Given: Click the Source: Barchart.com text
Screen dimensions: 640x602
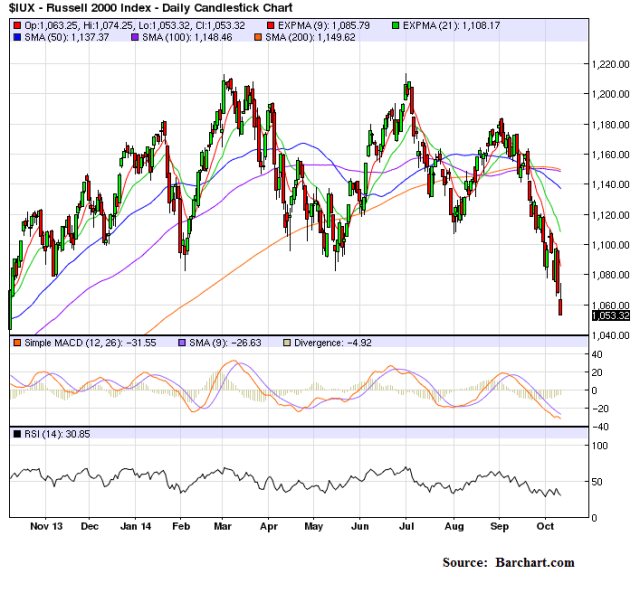Looking at the screenshot, I should click(x=508, y=563).
